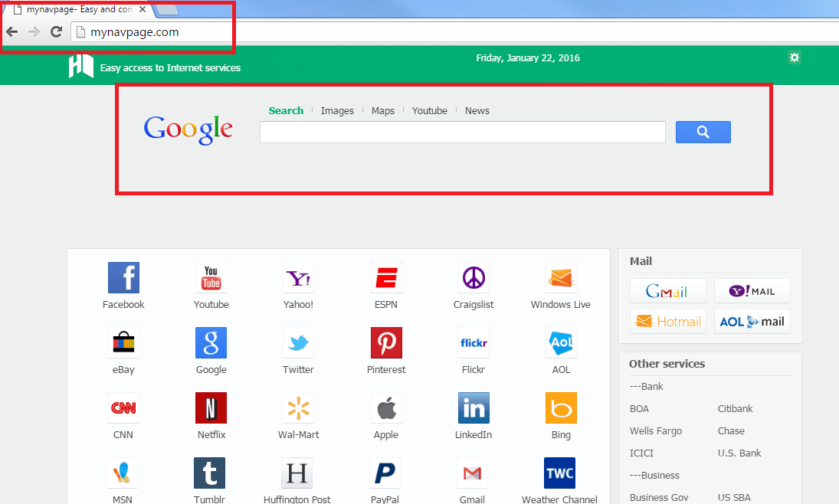The width and height of the screenshot is (839, 504).
Task: Close the mynavpage browser tab
Action: [x=142, y=10]
